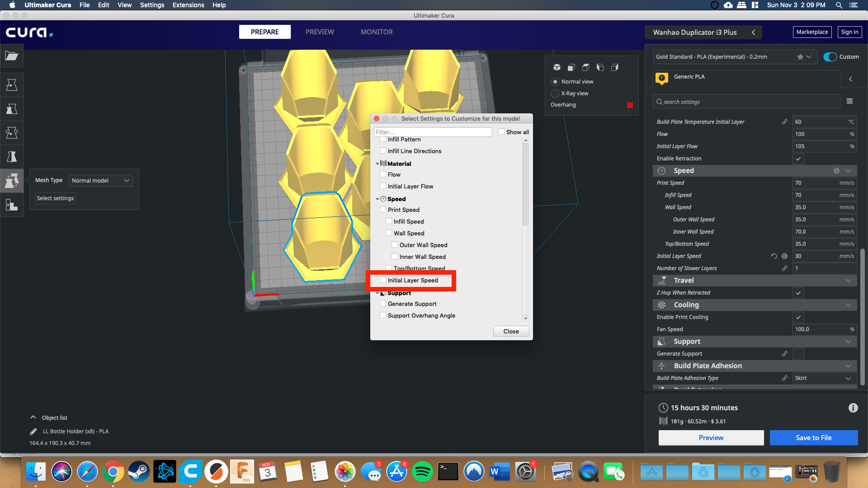Open the Settings menu in the menu bar
Screen dimensions: 868x488
pos(152,5)
